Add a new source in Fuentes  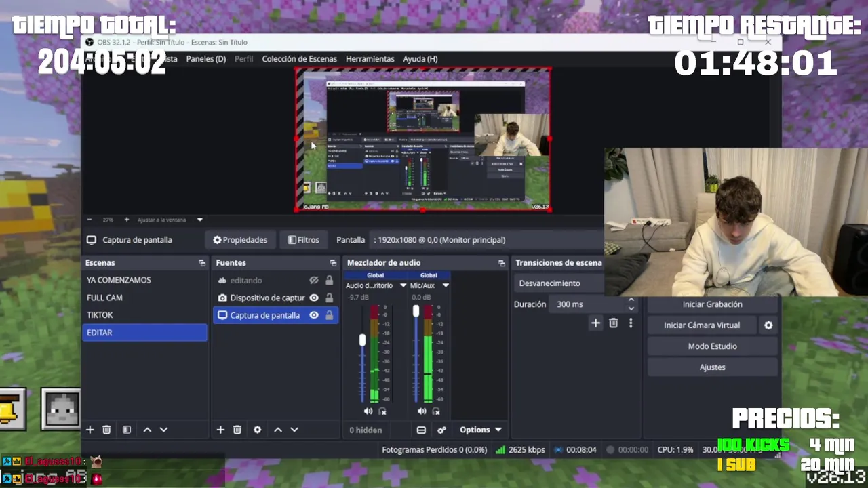(220, 430)
